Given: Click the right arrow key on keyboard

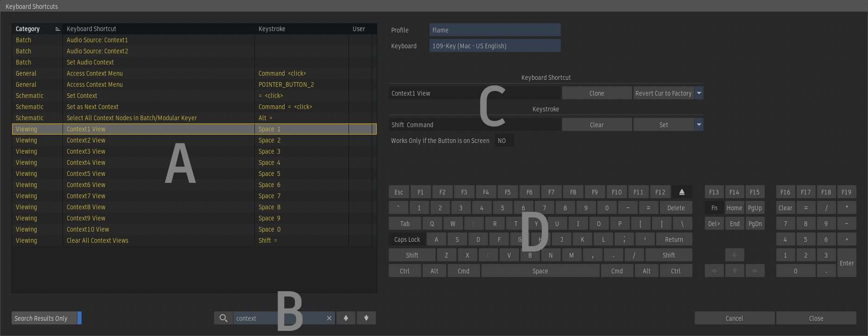Looking at the screenshot, I should 754,271.
